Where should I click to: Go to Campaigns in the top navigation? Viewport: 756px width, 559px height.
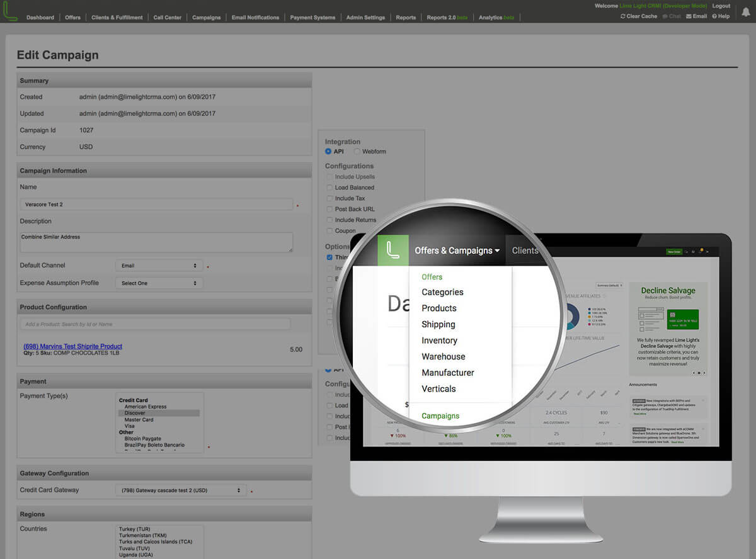[x=207, y=18]
